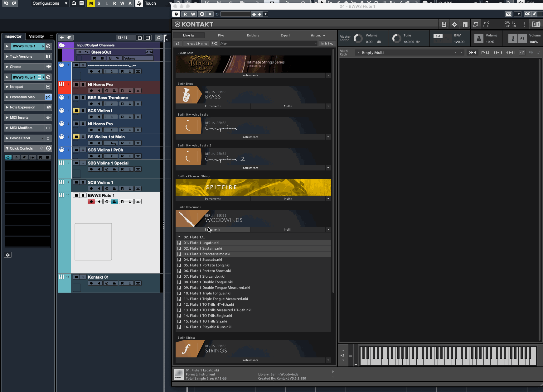Open Kontakt options gear

(x=454, y=24)
